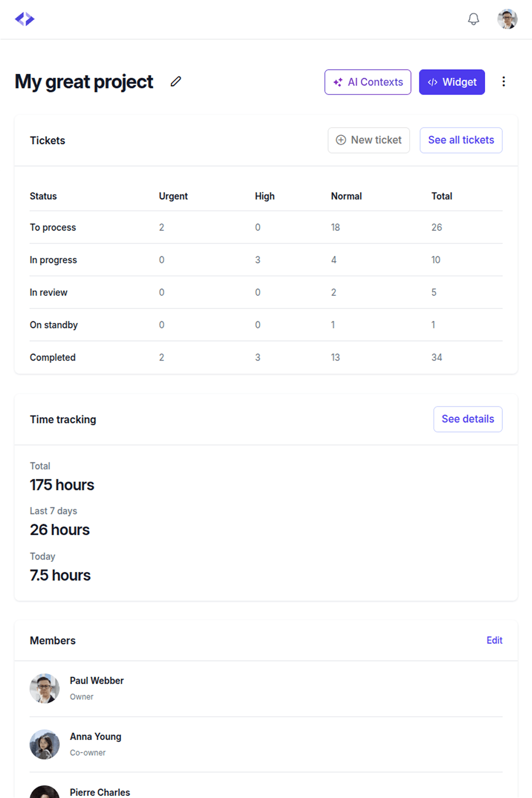Viewport: 532px width, 798px height.
Task: Select Anna Young's avatar
Action: [x=45, y=744]
